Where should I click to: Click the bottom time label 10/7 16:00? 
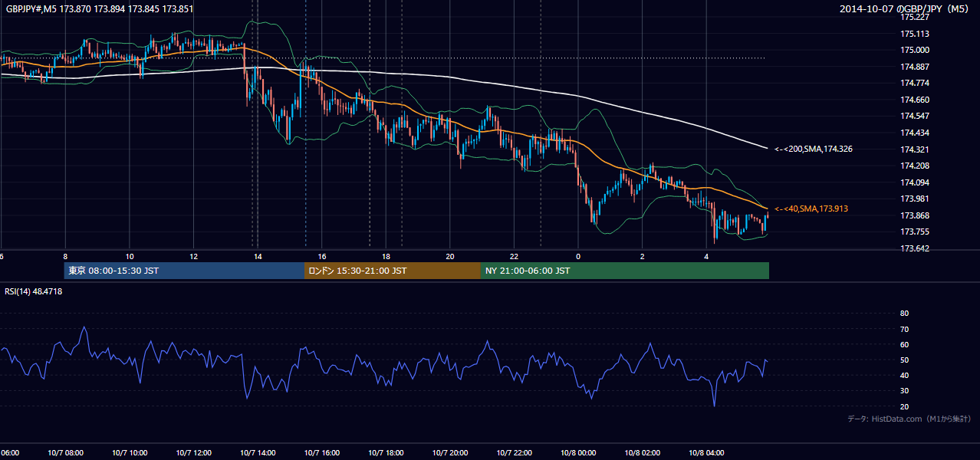[322, 453]
